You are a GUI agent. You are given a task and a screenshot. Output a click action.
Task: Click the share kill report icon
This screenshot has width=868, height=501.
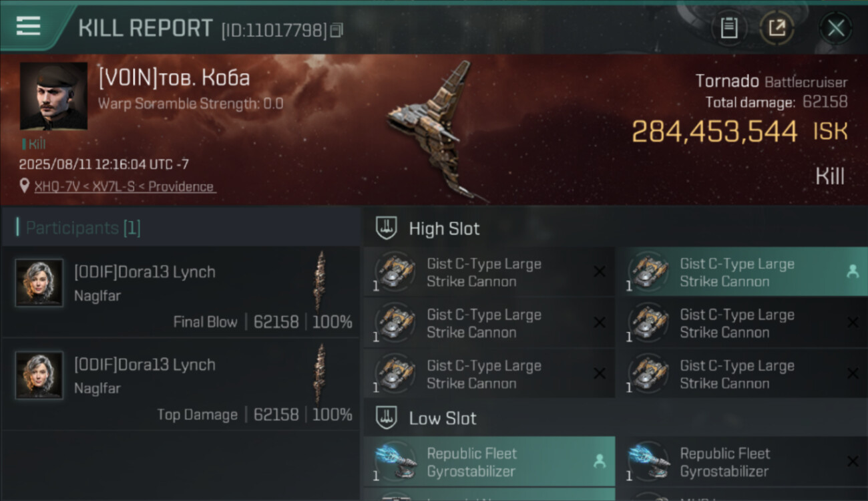[777, 28]
